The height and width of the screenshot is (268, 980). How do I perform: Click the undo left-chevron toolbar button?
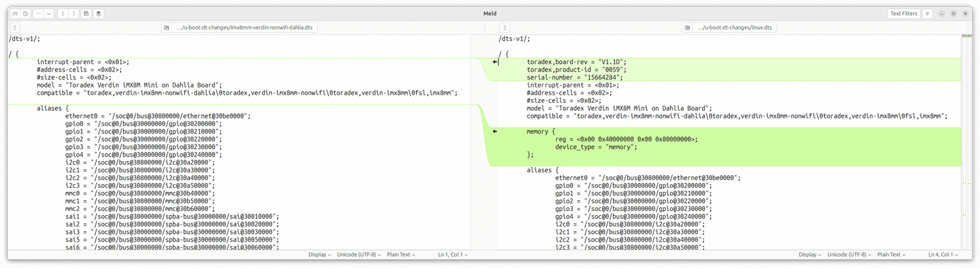62,13
